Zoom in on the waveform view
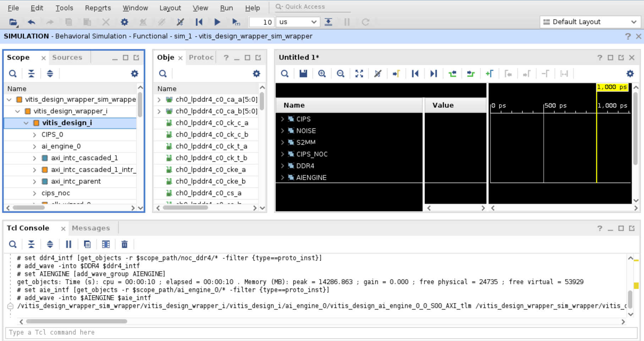Screen dimensions: 644x341 pos(322,74)
